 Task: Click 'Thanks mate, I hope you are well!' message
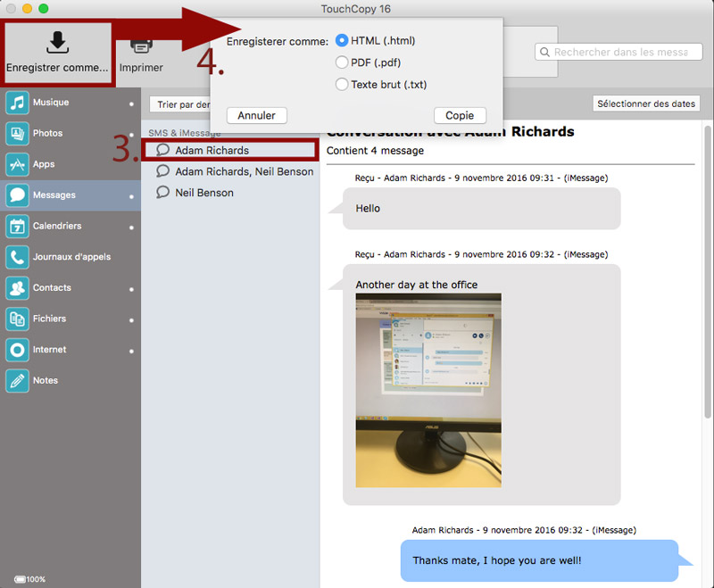click(x=540, y=560)
